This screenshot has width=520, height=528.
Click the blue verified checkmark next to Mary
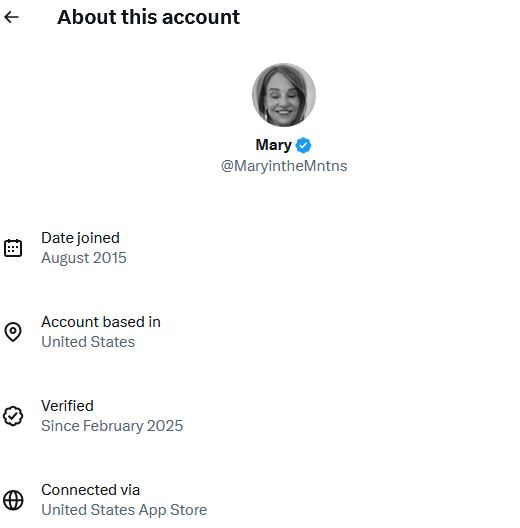tap(303, 145)
